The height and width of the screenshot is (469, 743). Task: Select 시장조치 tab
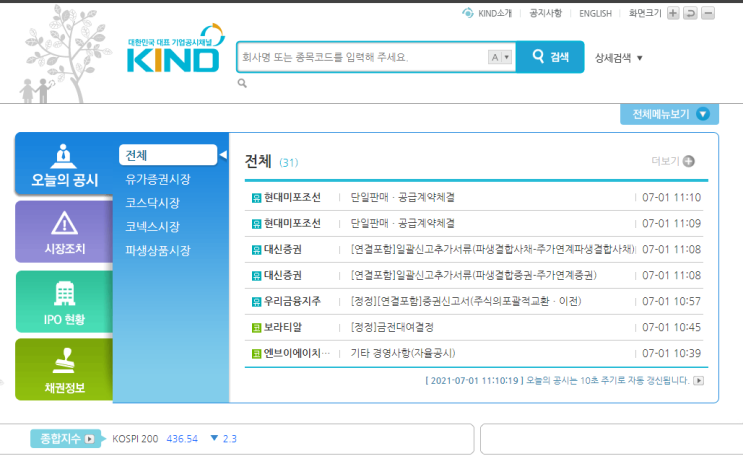point(64,232)
